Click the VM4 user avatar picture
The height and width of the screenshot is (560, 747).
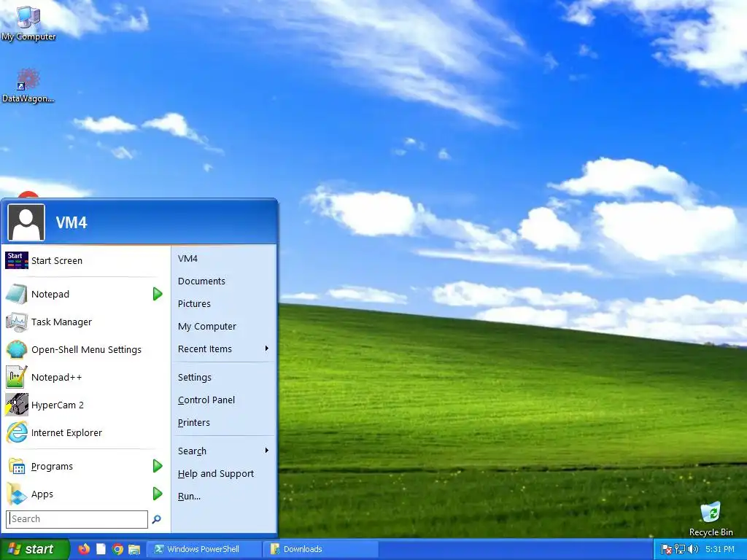26,222
